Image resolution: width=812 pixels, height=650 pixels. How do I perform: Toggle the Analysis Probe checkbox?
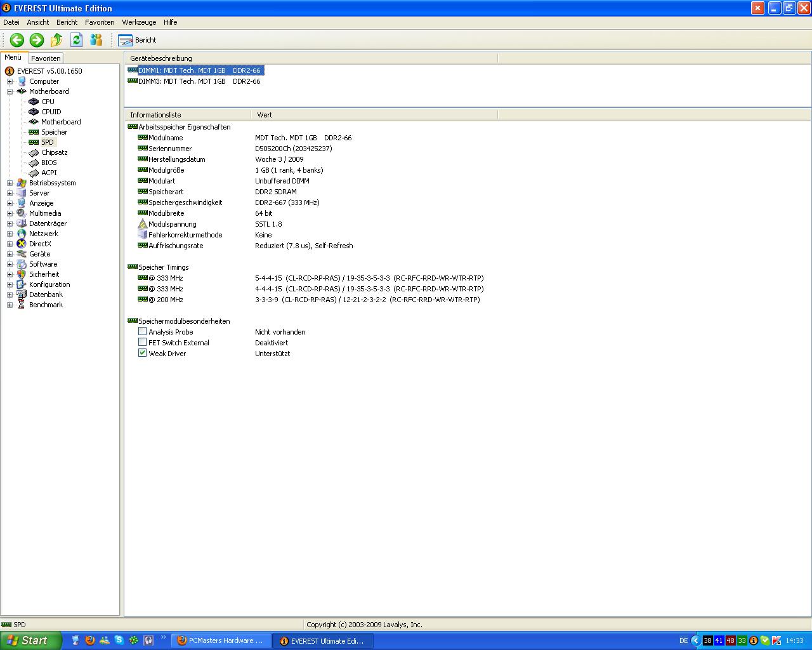[x=143, y=331]
